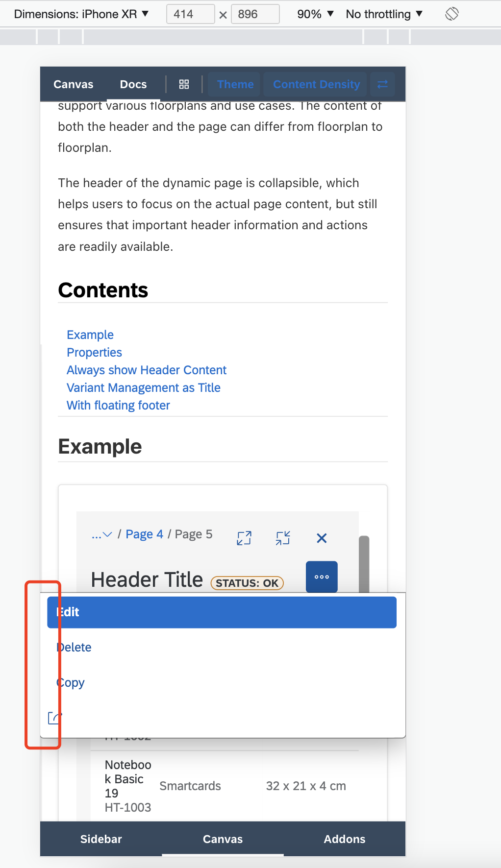Screen dimensions: 501x868
Task: Click the enter full screen icon
Action: click(244, 538)
